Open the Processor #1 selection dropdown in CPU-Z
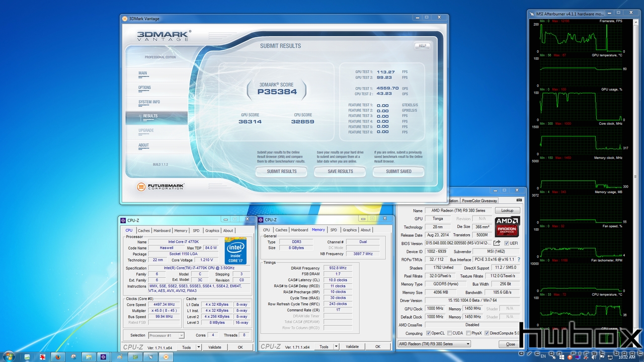 click(x=167, y=335)
